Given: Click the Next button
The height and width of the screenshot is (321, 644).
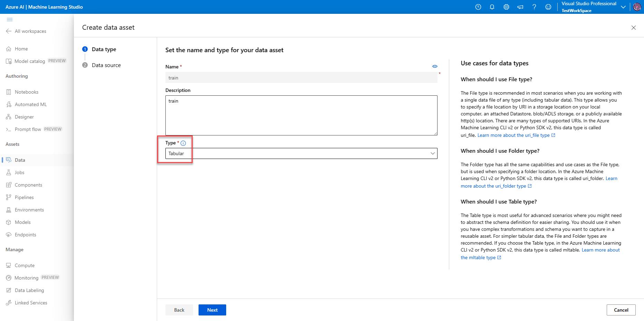Looking at the screenshot, I should (x=212, y=310).
